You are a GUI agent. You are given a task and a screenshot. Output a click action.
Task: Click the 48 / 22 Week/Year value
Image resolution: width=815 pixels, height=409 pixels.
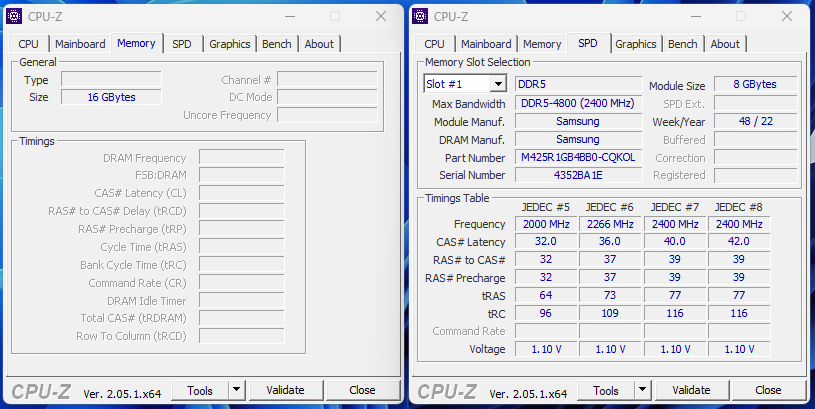(x=755, y=121)
